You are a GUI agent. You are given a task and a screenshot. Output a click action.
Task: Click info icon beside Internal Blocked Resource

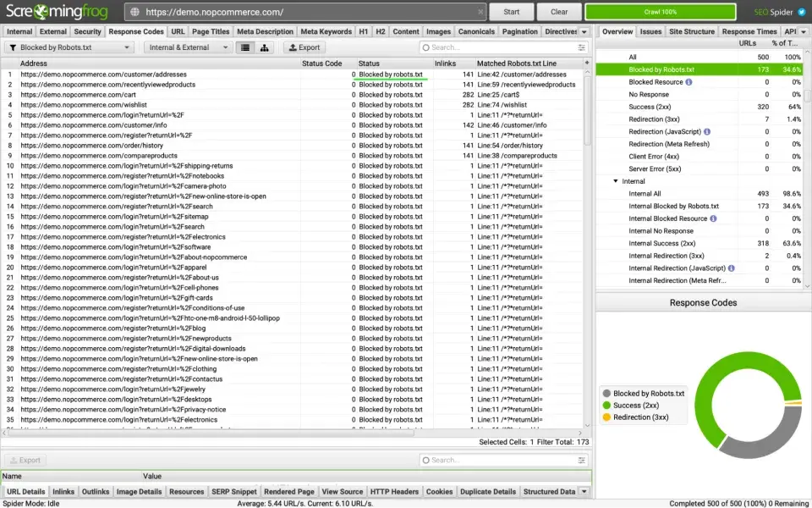(x=713, y=218)
